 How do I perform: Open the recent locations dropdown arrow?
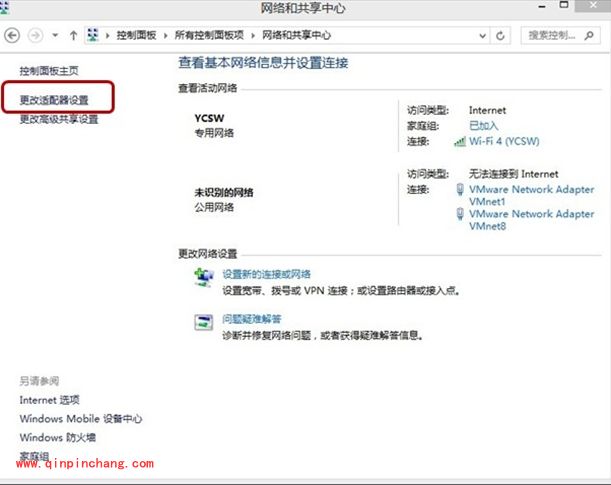(x=55, y=35)
